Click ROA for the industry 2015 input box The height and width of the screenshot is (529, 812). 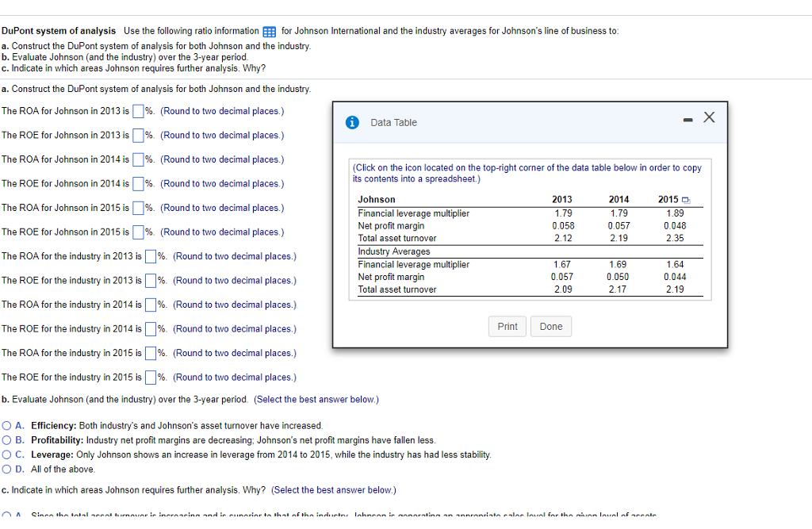(x=151, y=353)
